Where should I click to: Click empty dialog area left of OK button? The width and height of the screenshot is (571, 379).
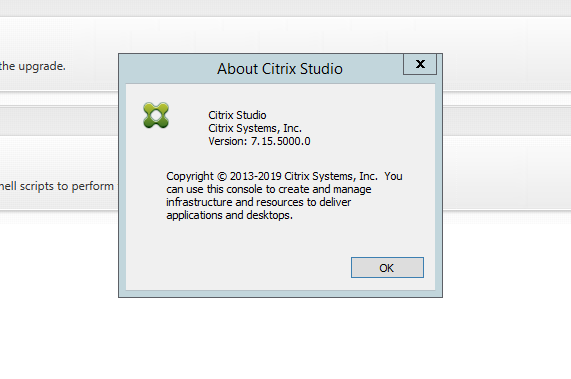237,268
